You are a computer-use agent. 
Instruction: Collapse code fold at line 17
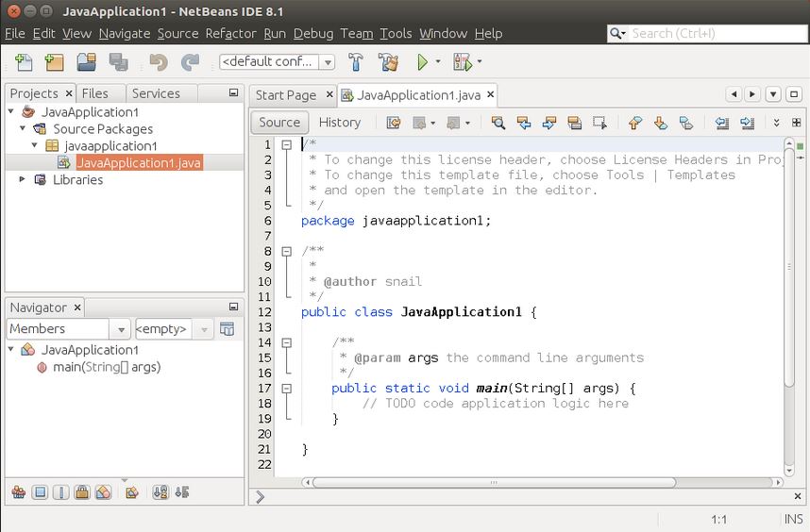pyautogui.click(x=287, y=389)
